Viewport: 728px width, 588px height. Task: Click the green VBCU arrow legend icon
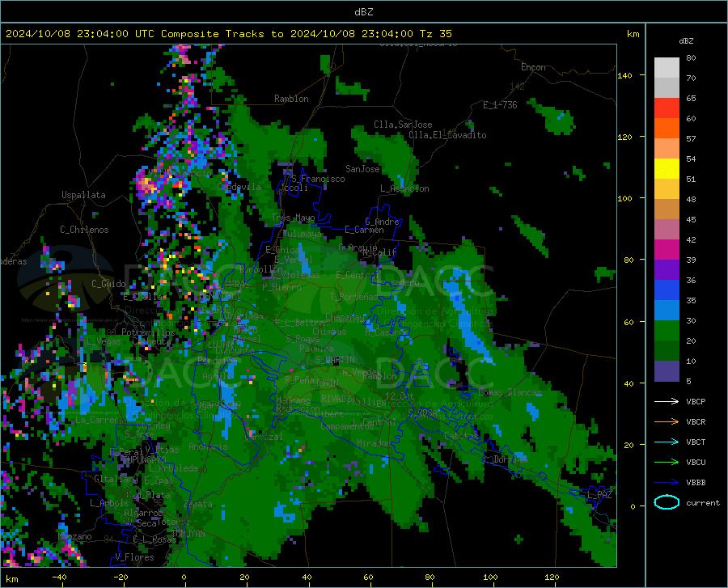pyautogui.click(x=667, y=463)
